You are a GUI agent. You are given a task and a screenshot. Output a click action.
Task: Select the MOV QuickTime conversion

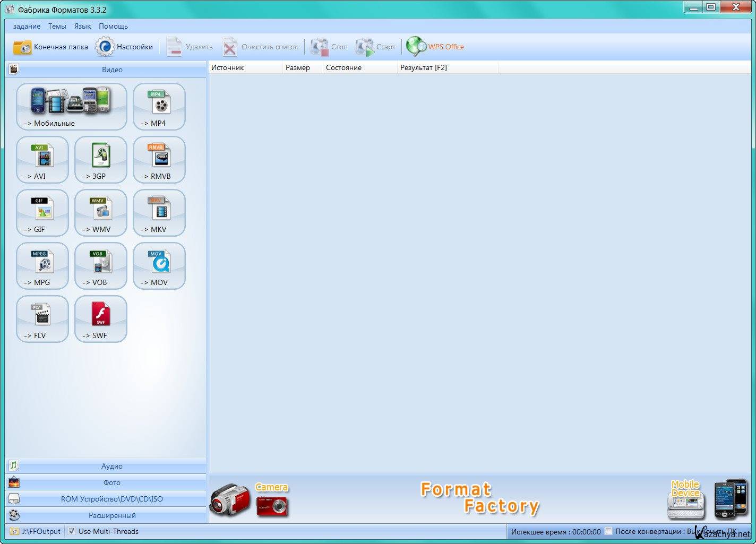(159, 266)
